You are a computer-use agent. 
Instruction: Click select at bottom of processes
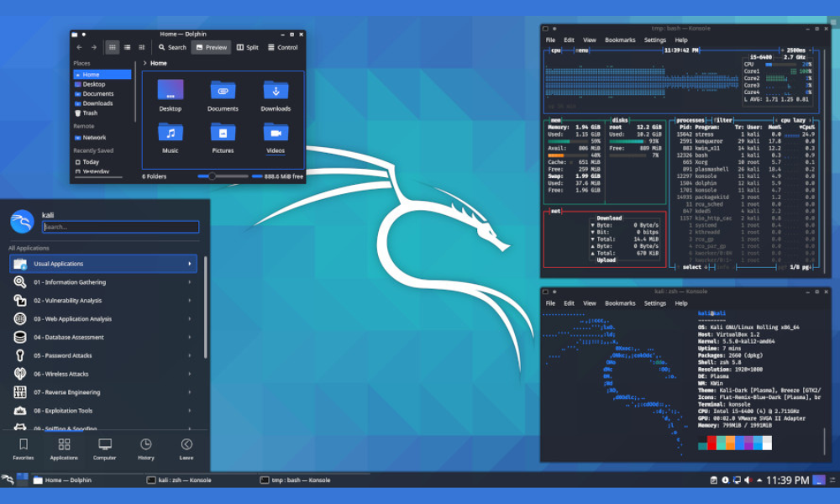pyautogui.click(x=691, y=267)
